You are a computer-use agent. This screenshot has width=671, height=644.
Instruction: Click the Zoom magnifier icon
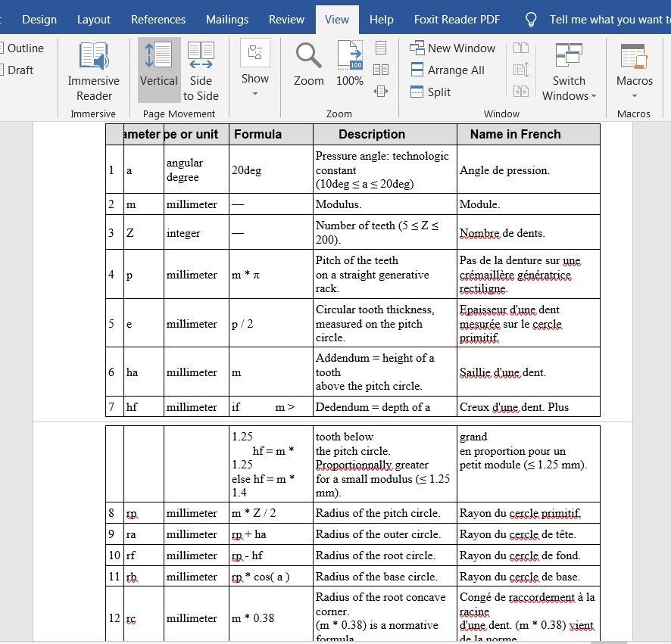[x=308, y=64]
